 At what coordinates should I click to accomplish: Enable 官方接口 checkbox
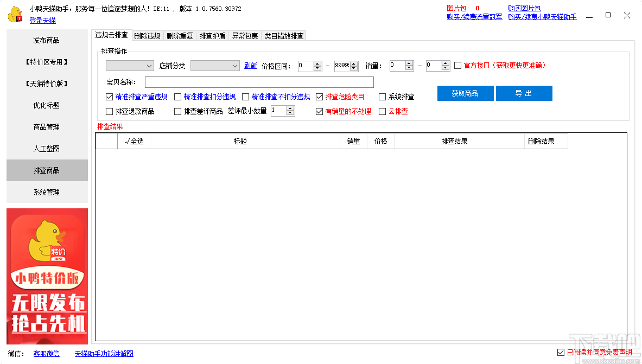point(457,66)
